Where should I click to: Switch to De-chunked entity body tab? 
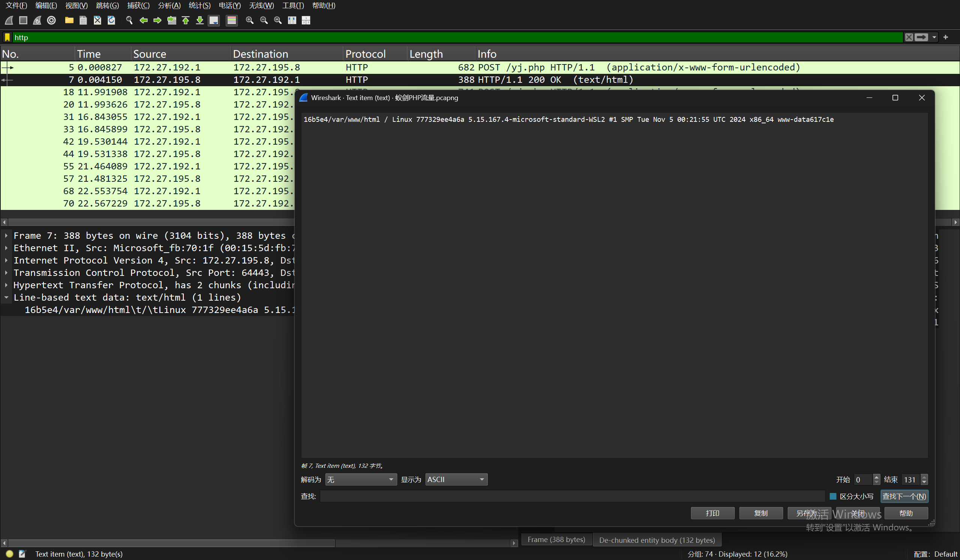[x=657, y=540]
